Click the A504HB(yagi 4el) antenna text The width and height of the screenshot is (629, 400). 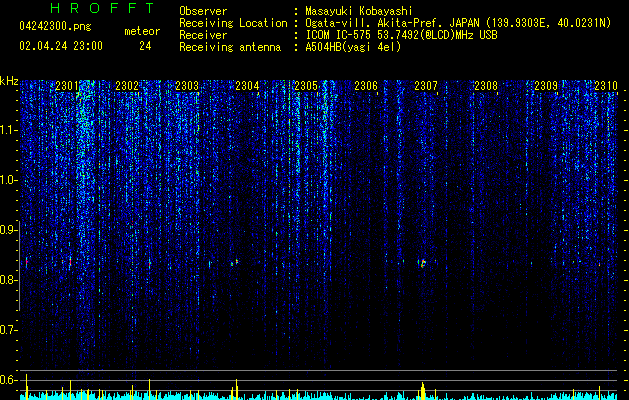tap(353, 47)
